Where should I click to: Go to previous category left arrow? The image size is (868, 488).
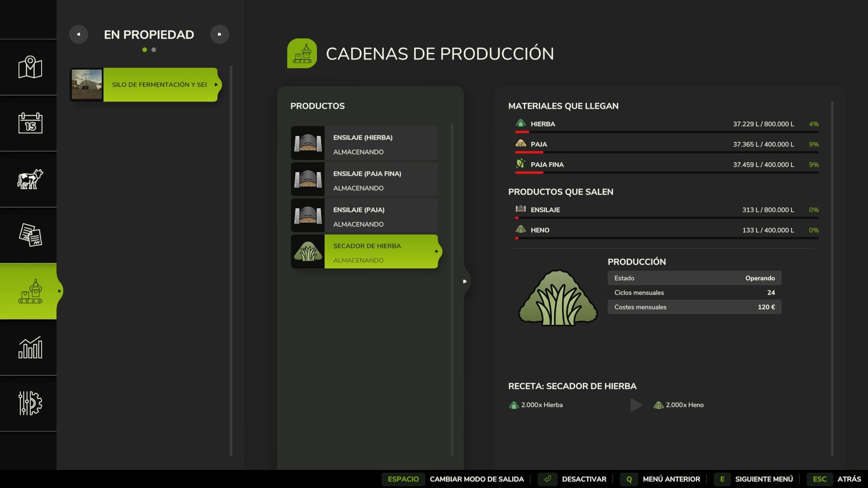pyautogui.click(x=79, y=34)
